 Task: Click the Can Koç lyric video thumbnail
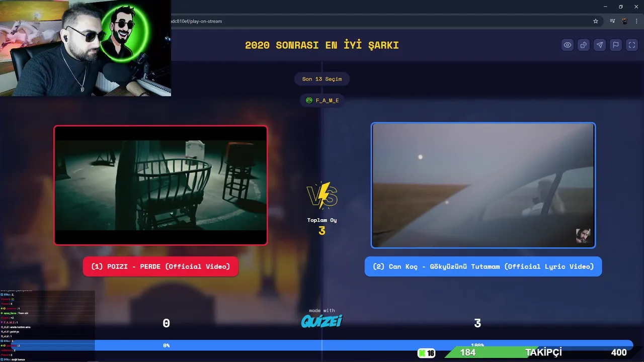click(484, 186)
